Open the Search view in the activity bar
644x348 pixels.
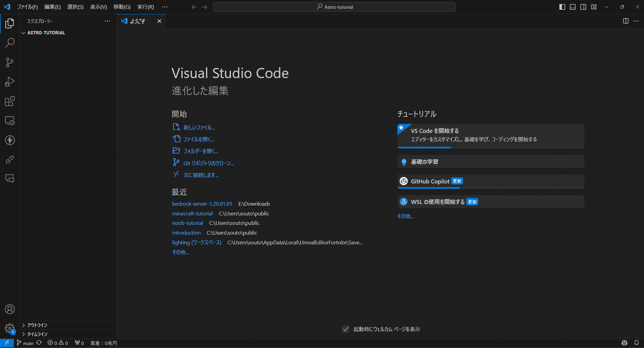(10, 43)
